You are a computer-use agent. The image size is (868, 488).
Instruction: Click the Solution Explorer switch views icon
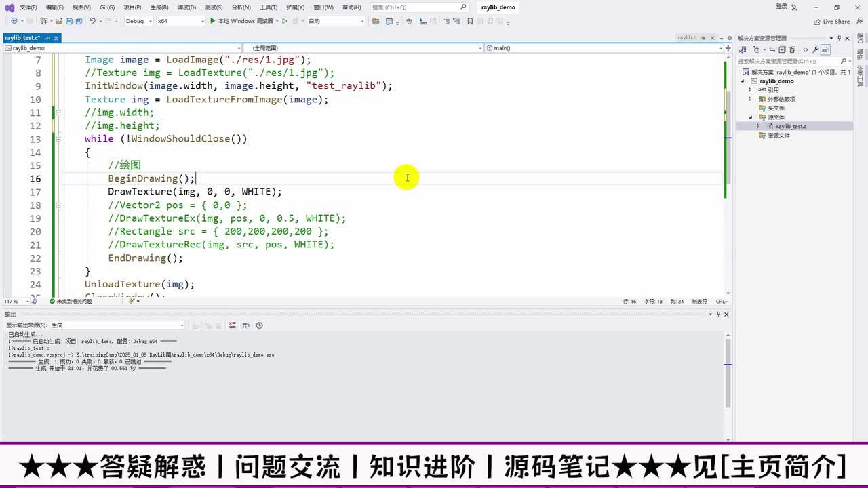click(x=743, y=49)
